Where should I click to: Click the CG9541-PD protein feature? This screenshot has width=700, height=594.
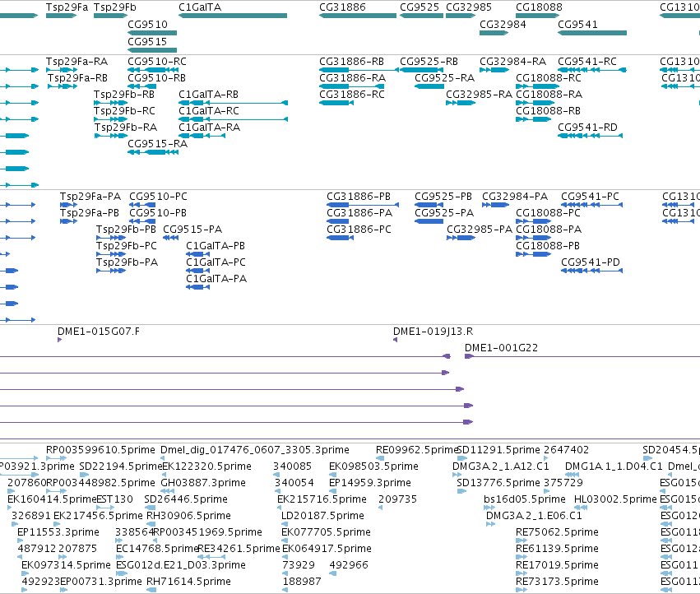click(x=592, y=271)
